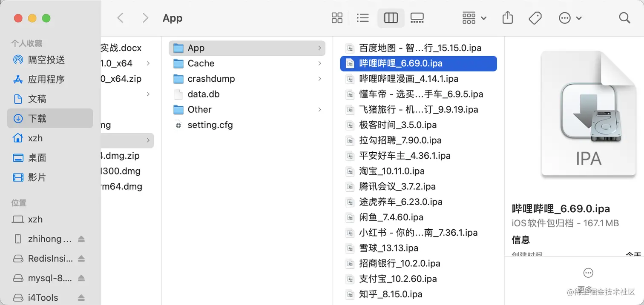
Task: Select the xzh computer under 位置
Action: coord(50,219)
